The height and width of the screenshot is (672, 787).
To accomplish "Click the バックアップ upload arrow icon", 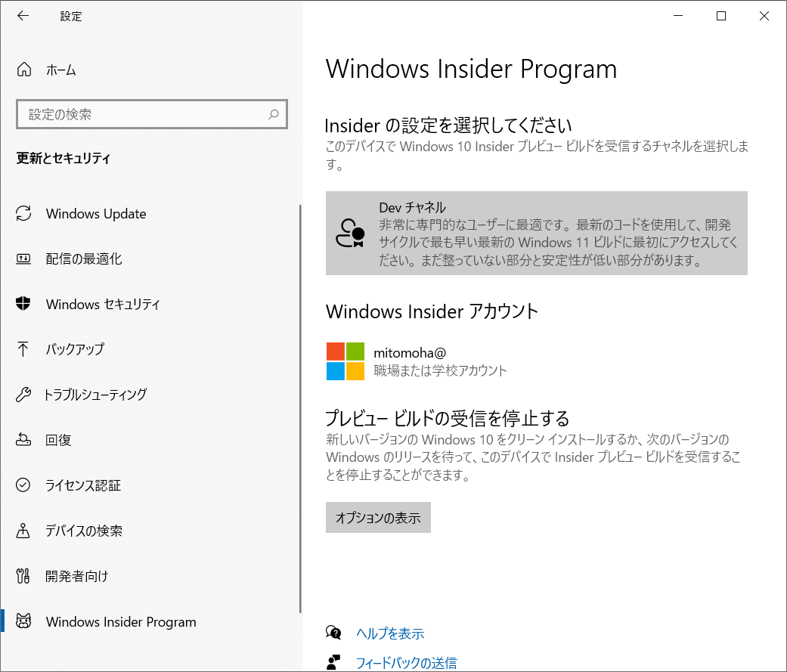I will point(23,348).
